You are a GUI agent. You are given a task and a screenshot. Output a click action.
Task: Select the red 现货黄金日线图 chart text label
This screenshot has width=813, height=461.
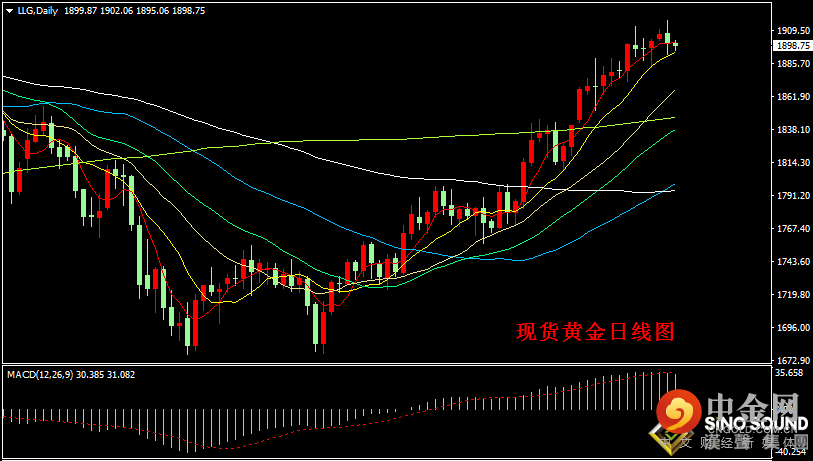pos(595,332)
